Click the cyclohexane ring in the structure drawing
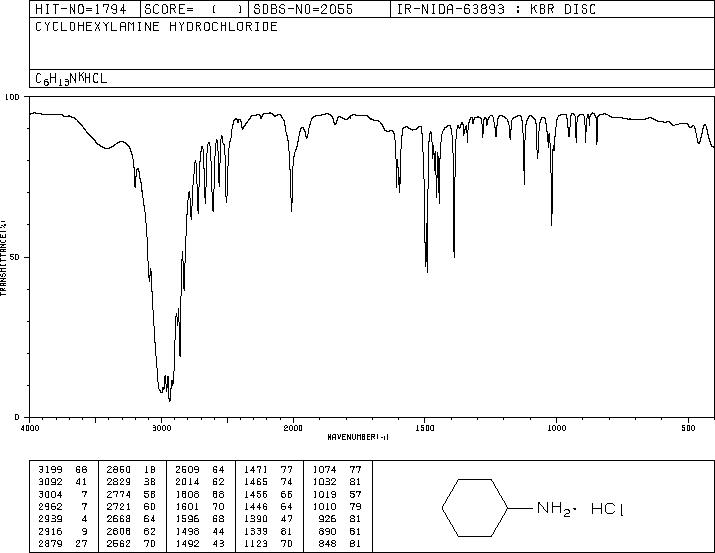 pos(475,507)
